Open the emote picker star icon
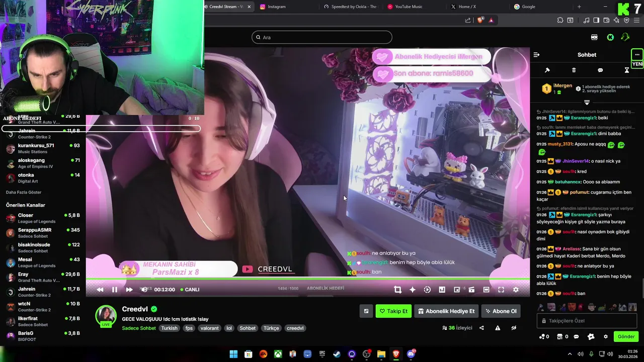The height and width of the screenshot is (362, 644). 591,336
